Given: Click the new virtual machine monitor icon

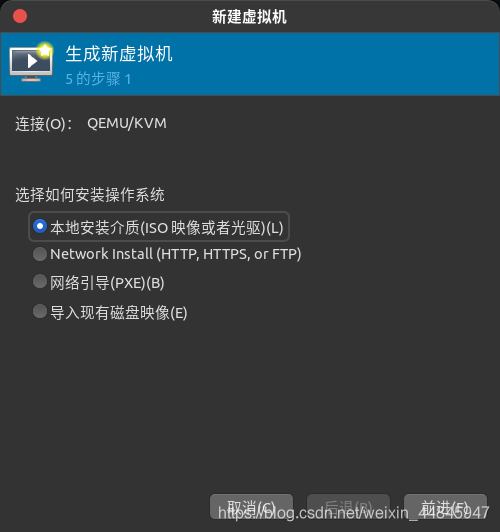Looking at the screenshot, I should tap(31, 62).
